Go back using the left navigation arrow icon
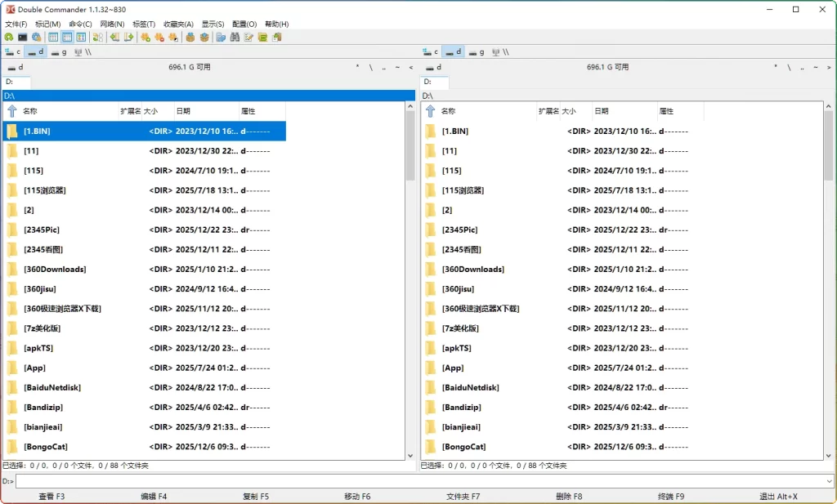This screenshot has width=837, height=504. (x=115, y=37)
